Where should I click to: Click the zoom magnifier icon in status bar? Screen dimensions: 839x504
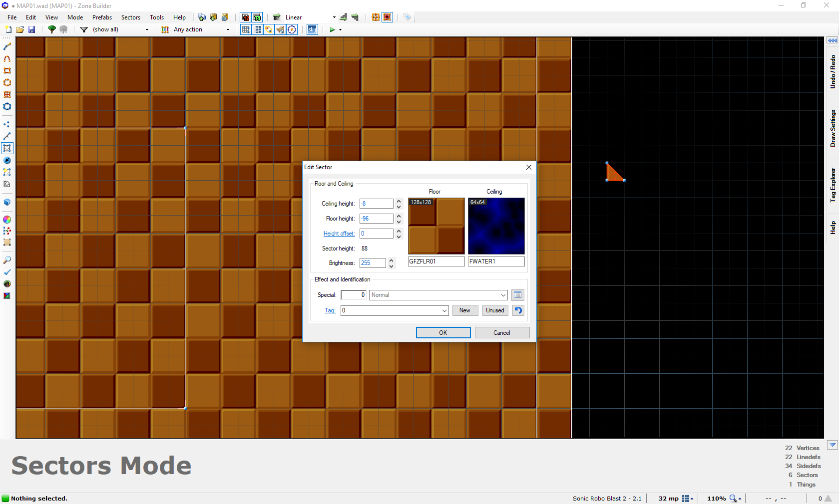click(x=733, y=499)
